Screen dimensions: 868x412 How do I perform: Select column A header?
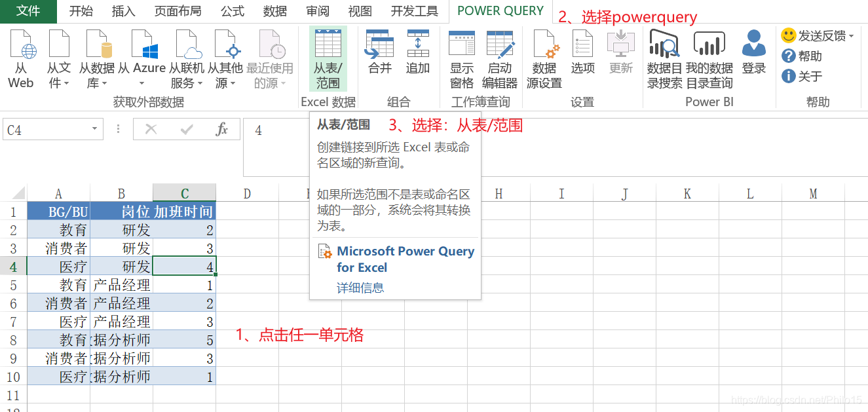(58, 193)
